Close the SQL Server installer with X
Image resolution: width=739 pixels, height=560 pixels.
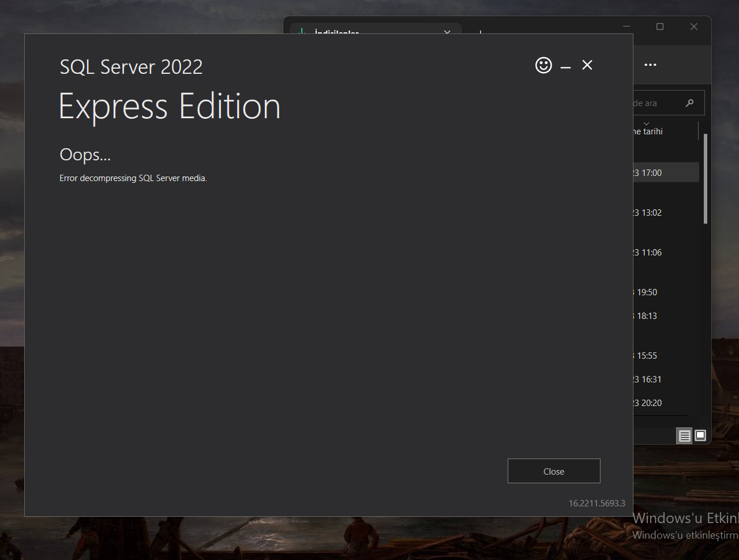pyautogui.click(x=587, y=65)
